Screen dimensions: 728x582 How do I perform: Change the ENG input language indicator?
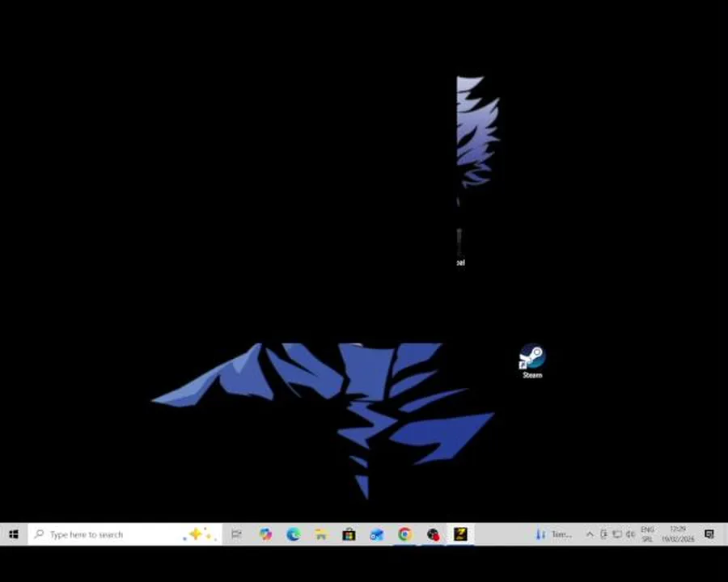pos(647,534)
